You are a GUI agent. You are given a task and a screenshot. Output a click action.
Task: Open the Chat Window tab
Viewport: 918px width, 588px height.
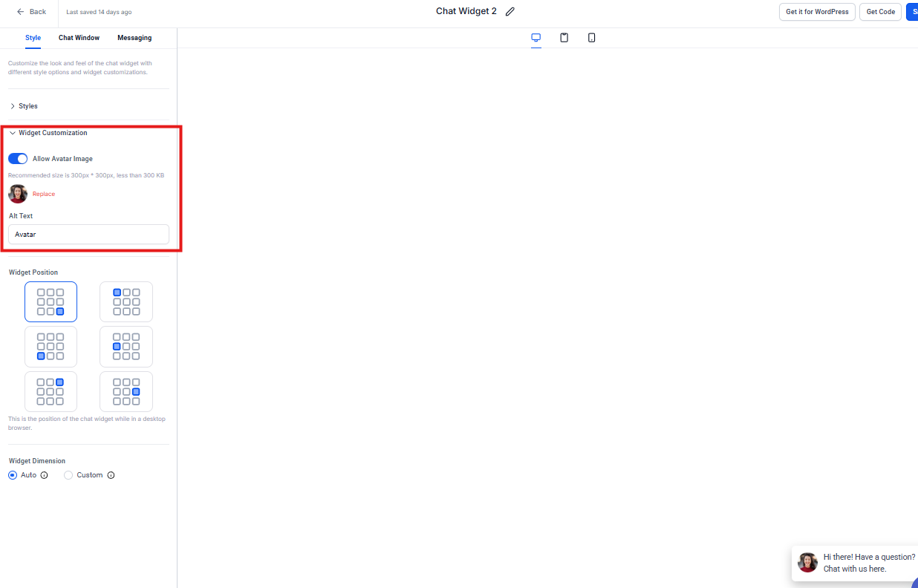pos(79,38)
